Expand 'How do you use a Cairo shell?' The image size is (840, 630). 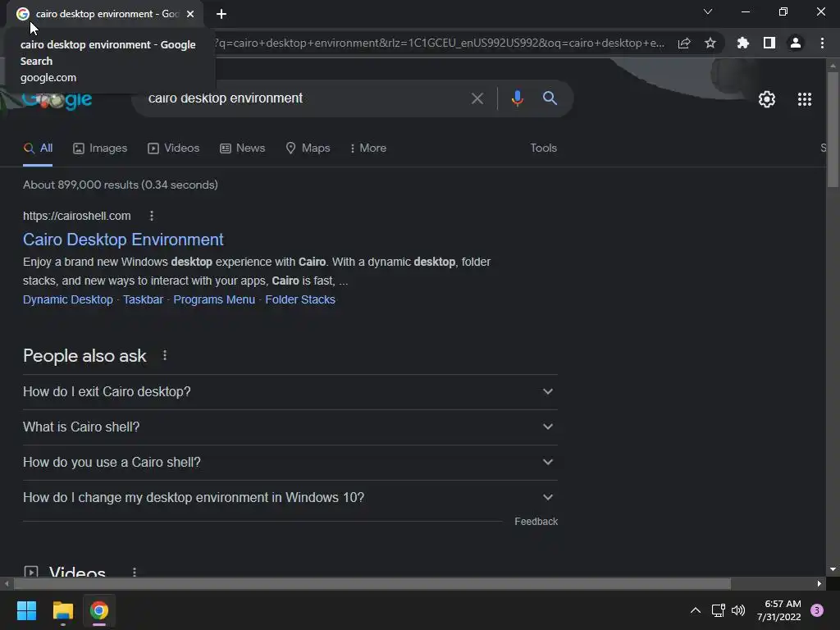pos(290,463)
